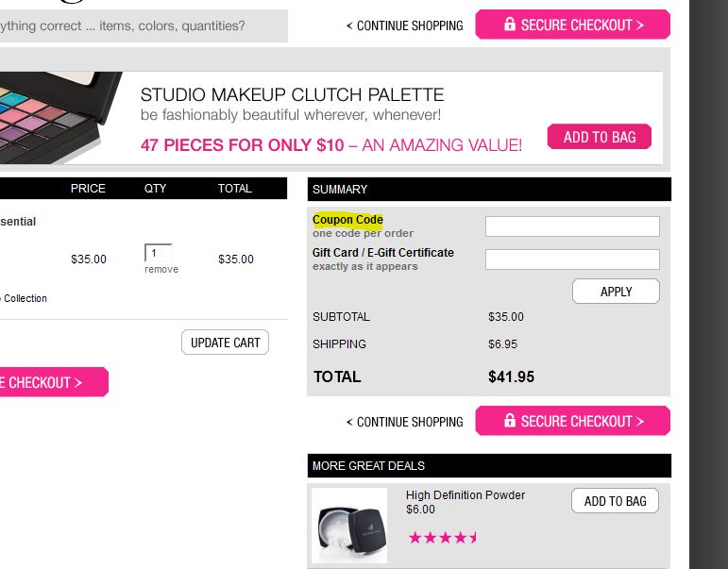
Task: Click the top Secure Checkout button
Action: 572,25
